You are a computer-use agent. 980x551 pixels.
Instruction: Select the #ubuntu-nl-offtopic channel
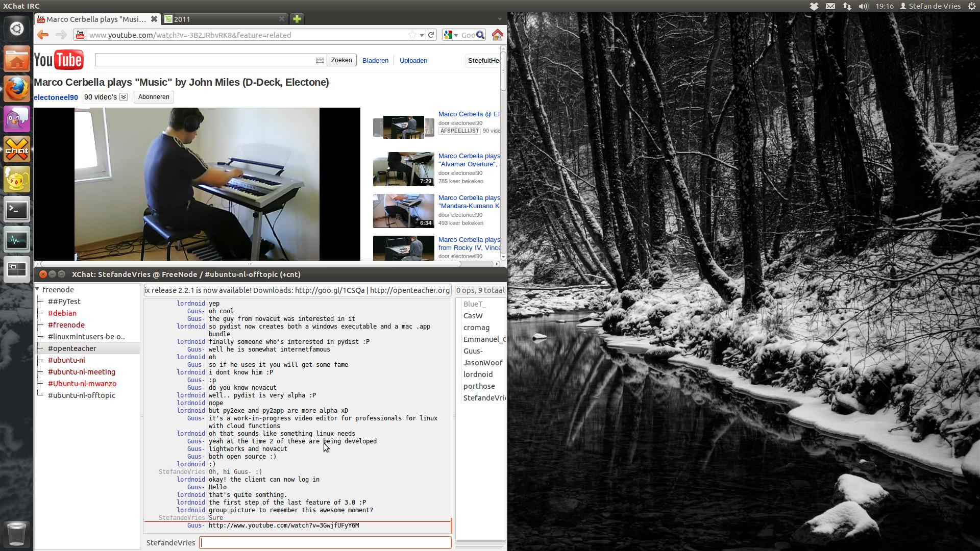[82, 395]
